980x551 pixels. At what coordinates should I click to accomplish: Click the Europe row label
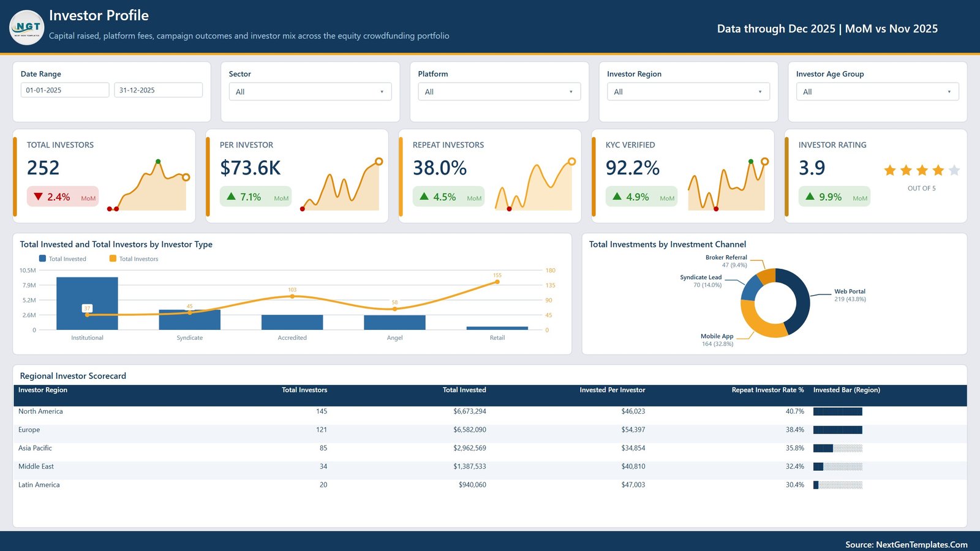(29, 430)
